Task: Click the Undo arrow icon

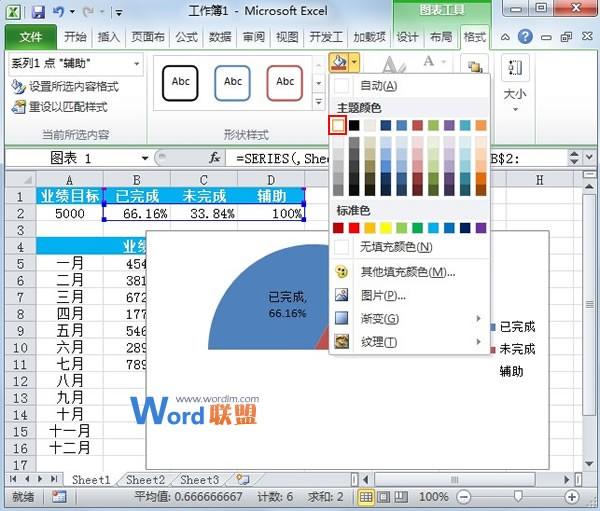Action: [59, 13]
